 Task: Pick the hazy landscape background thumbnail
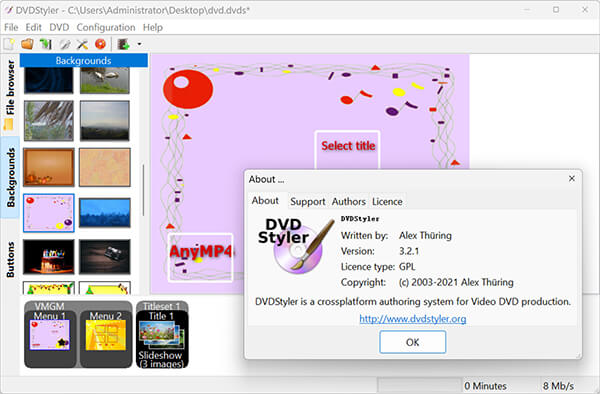click(105, 120)
